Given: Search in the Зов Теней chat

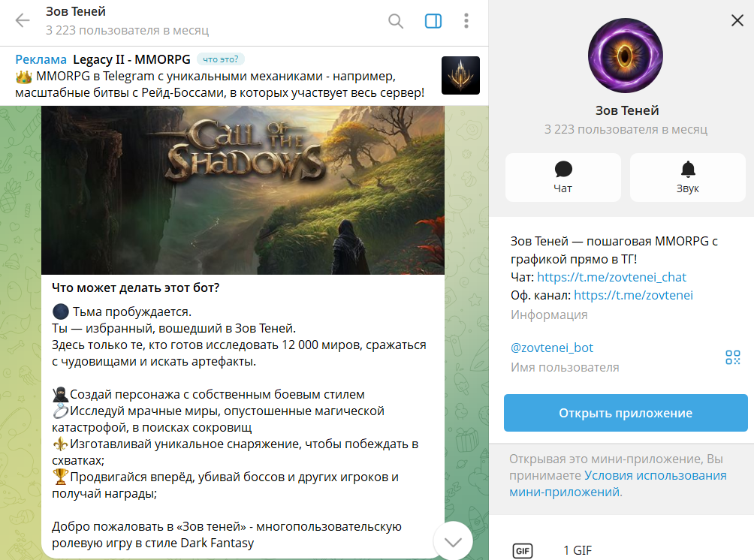Looking at the screenshot, I should click(x=396, y=21).
